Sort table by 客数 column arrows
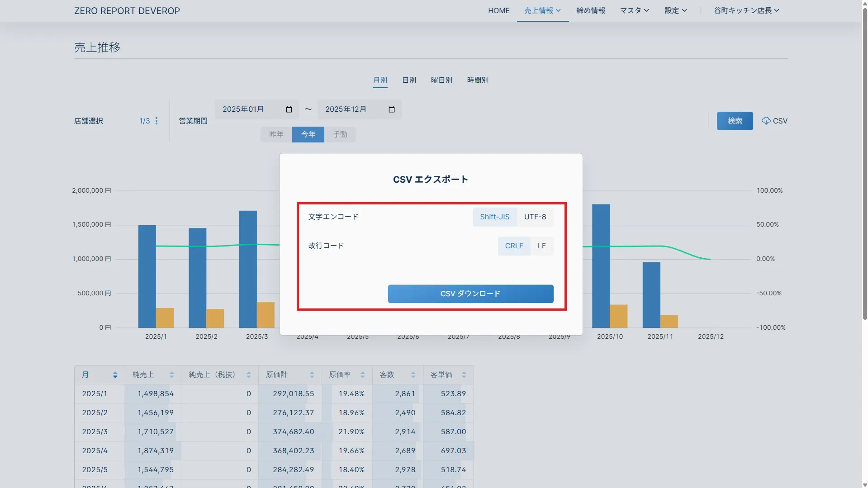 click(413, 375)
